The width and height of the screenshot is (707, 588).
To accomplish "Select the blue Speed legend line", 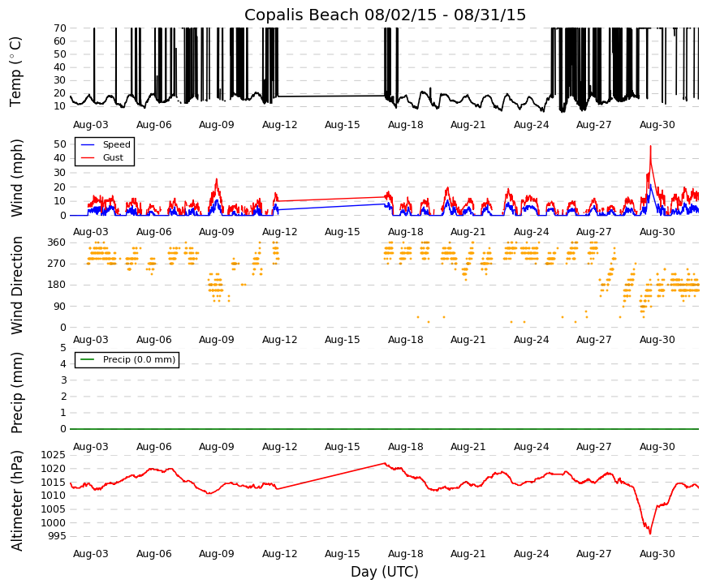I will point(88,144).
